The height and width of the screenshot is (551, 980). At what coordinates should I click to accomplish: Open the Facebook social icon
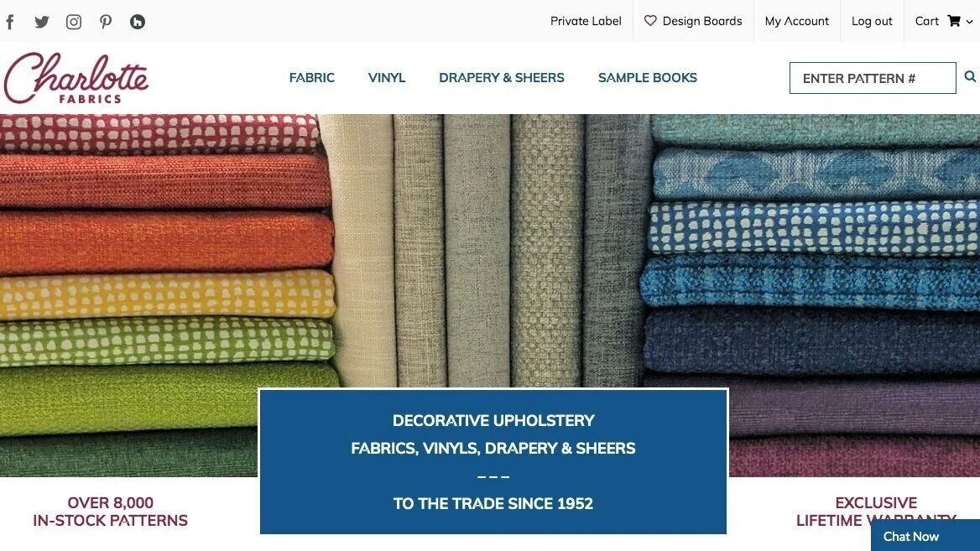click(x=10, y=22)
